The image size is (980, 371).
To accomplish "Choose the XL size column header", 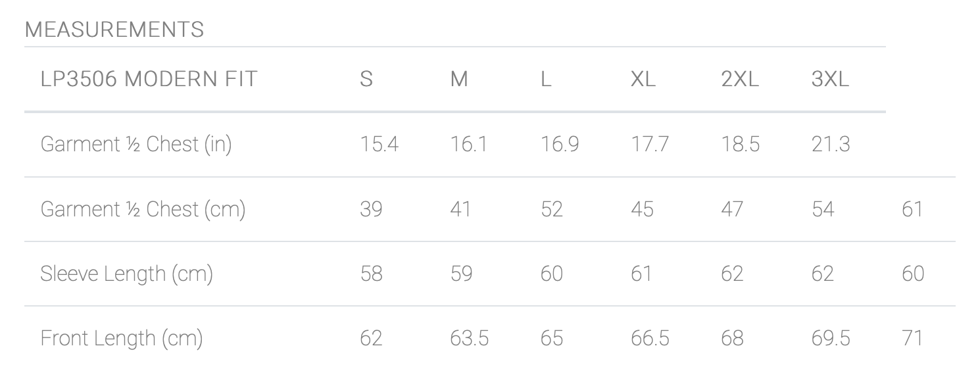I will (x=643, y=80).
